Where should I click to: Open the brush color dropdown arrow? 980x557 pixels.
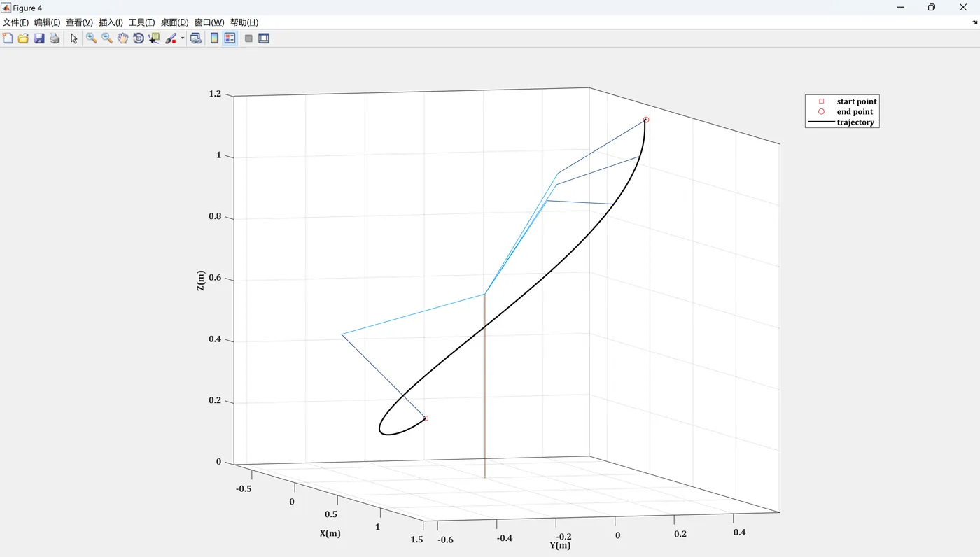pyautogui.click(x=183, y=38)
